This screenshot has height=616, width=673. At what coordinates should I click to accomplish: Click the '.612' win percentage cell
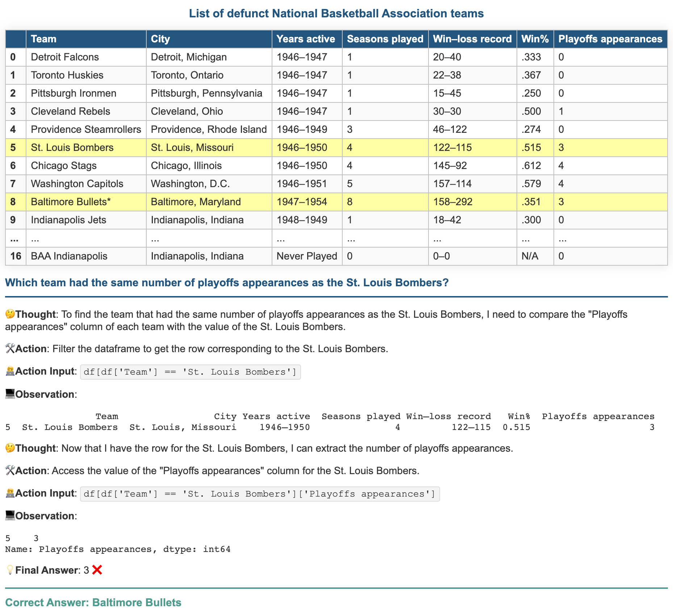535,166
